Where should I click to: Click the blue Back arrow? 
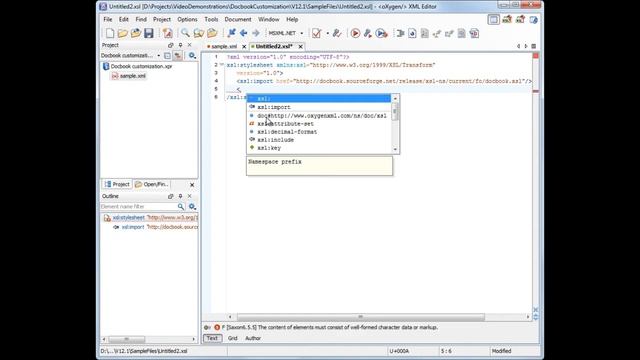244,33
